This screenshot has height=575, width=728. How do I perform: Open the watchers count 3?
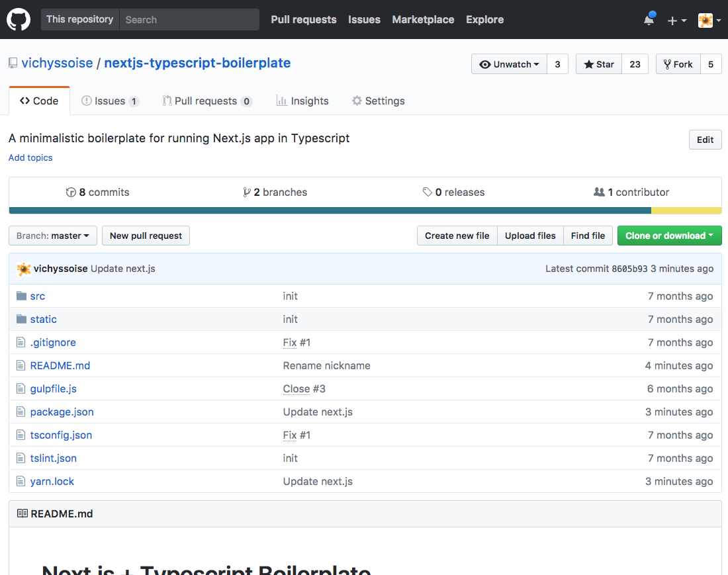click(x=558, y=64)
